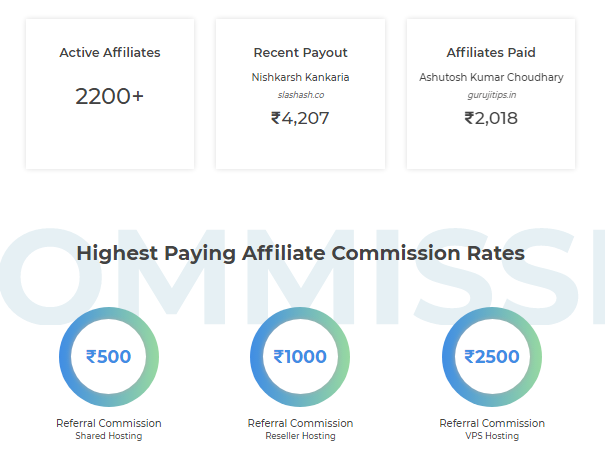Image resolution: width=605 pixels, height=461 pixels.
Task: Click Referral Commission text above VPS Hosting
Action: click(x=492, y=423)
